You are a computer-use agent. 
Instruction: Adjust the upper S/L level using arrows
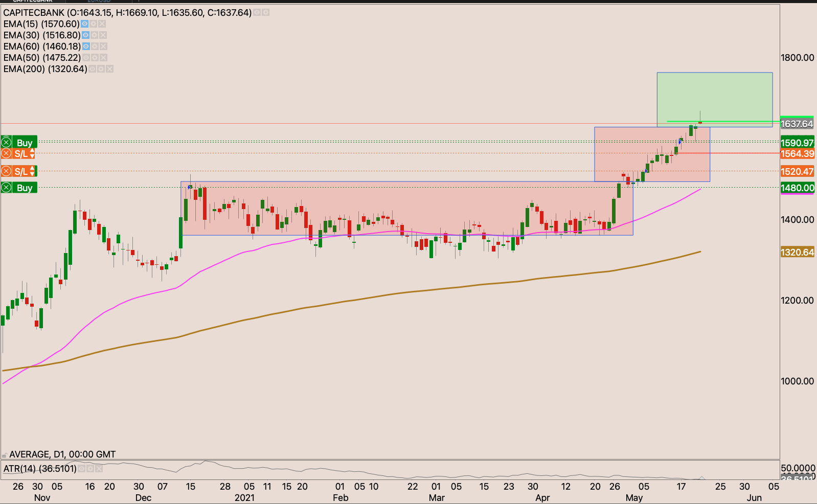click(x=32, y=154)
